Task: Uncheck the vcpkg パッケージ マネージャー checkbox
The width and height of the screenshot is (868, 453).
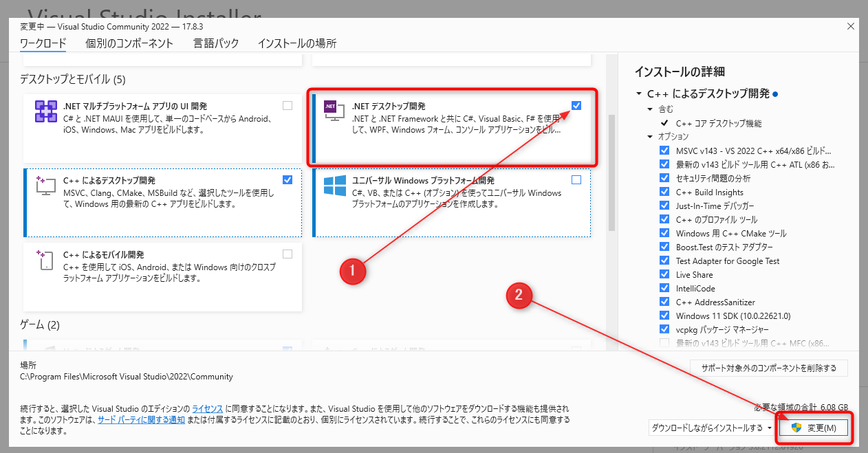Action: coord(664,329)
